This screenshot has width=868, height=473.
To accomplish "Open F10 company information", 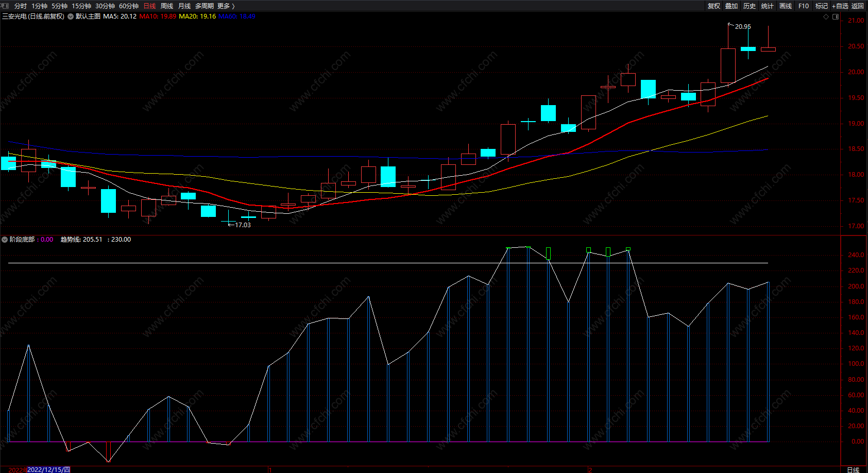I will point(804,6).
